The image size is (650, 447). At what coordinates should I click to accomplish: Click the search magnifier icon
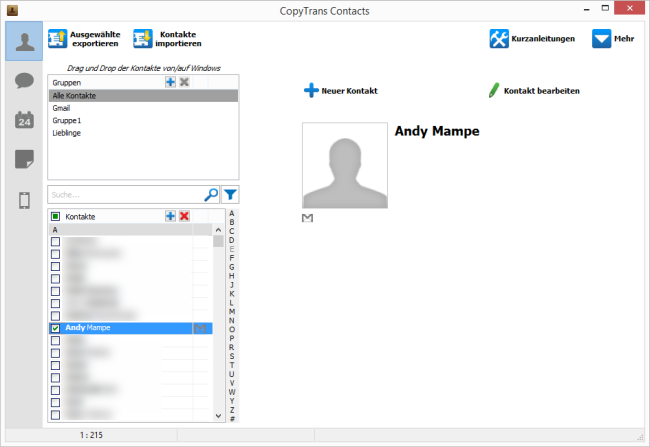pos(211,194)
